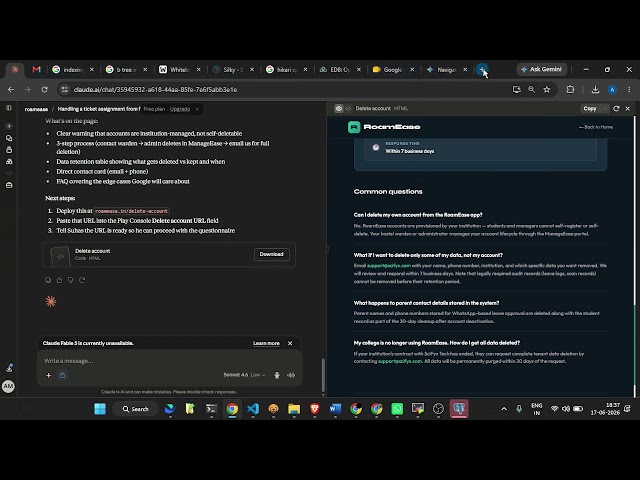Switch artifact to preview eye view

point(339,109)
